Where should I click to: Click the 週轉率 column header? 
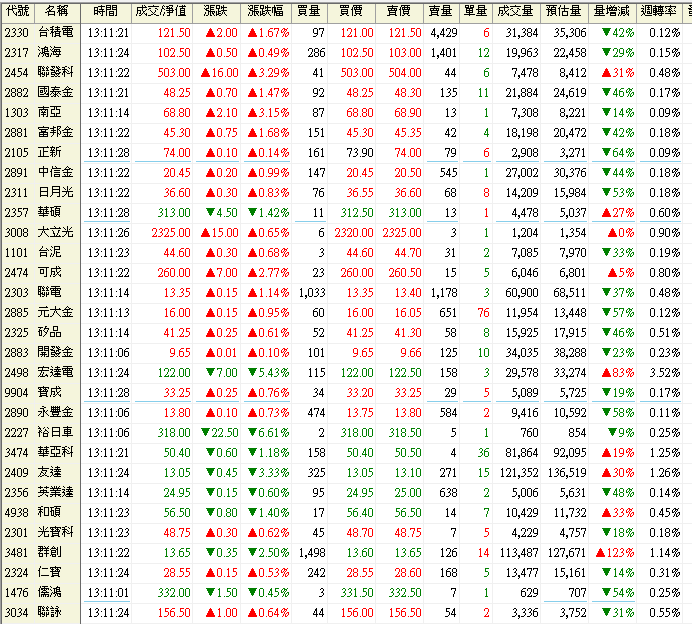click(x=659, y=11)
